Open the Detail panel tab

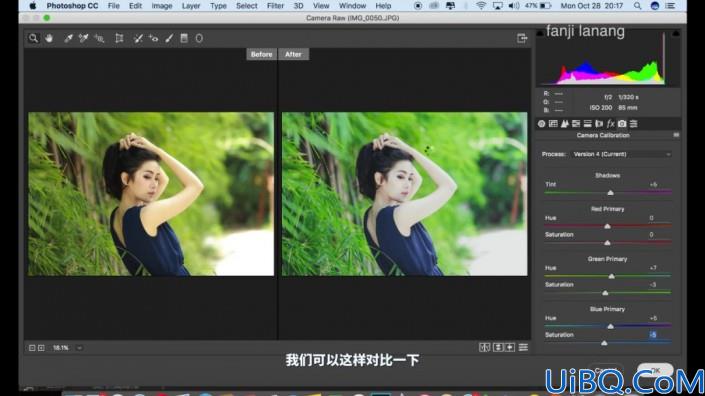[564, 124]
